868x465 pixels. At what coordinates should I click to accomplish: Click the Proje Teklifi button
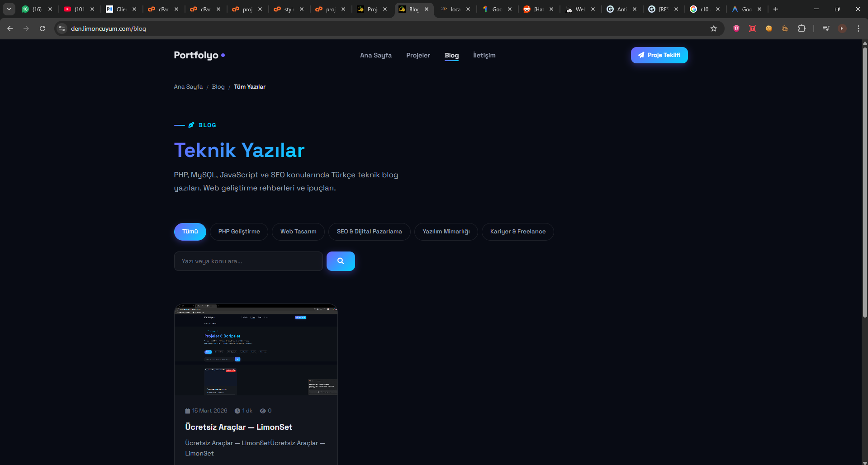click(x=659, y=55)
